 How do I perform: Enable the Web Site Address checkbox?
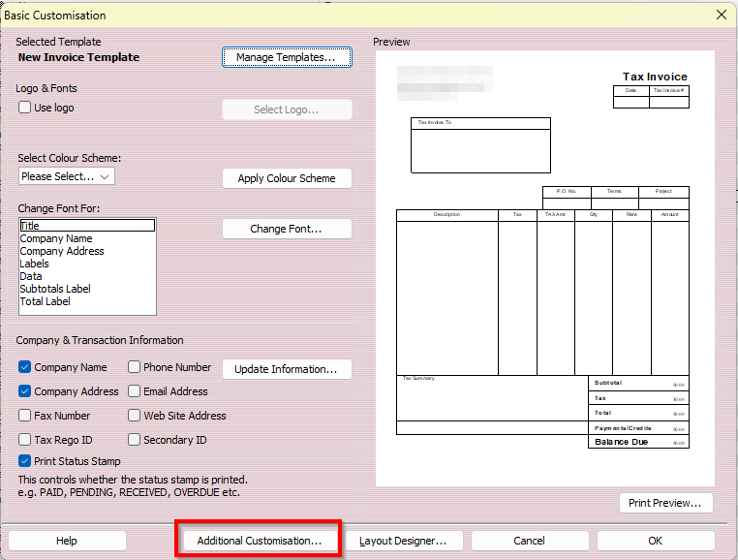click(x=135, y=416)
